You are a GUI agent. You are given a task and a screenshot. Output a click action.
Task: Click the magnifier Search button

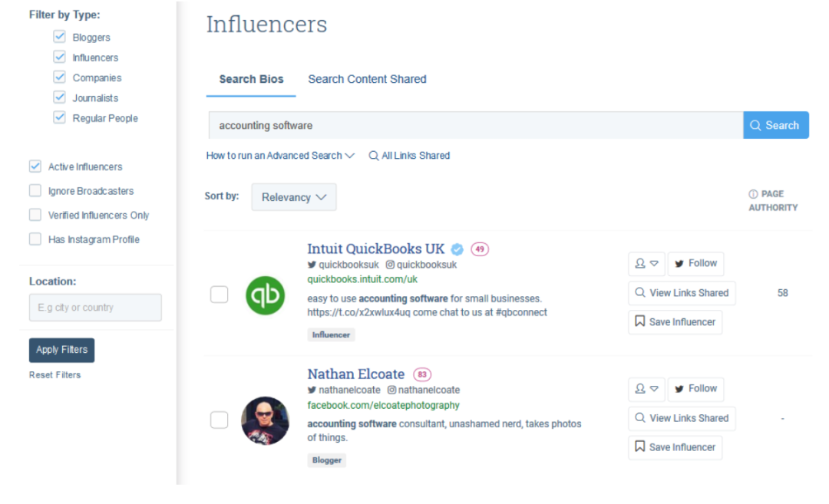tap(775, 125)
